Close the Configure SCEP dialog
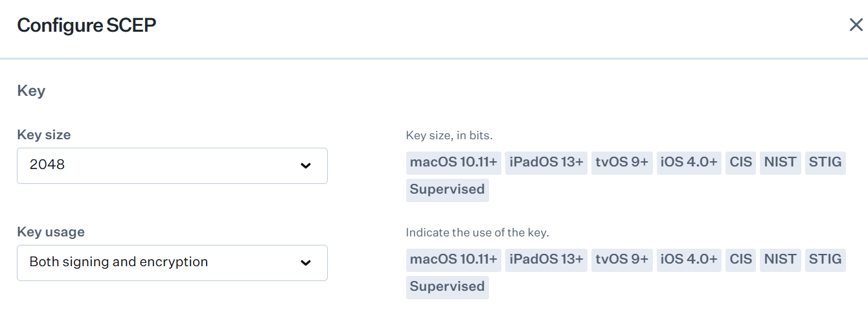Viewport: 868px width, 318px height. [x=856, y=25]
